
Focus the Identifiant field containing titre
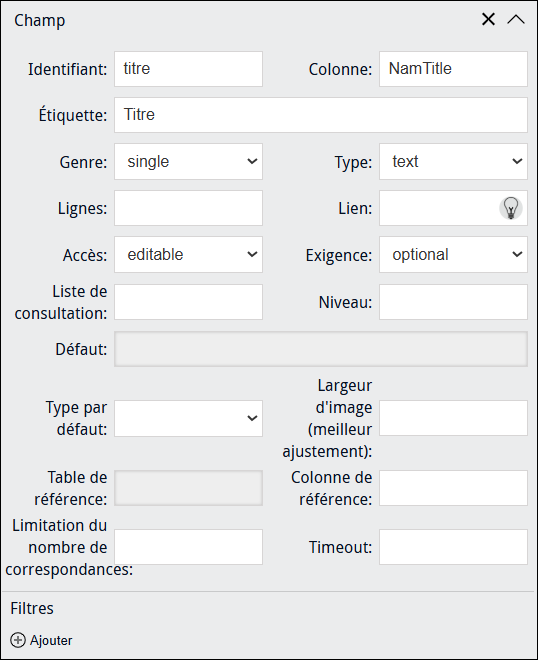tap(188, 69)
